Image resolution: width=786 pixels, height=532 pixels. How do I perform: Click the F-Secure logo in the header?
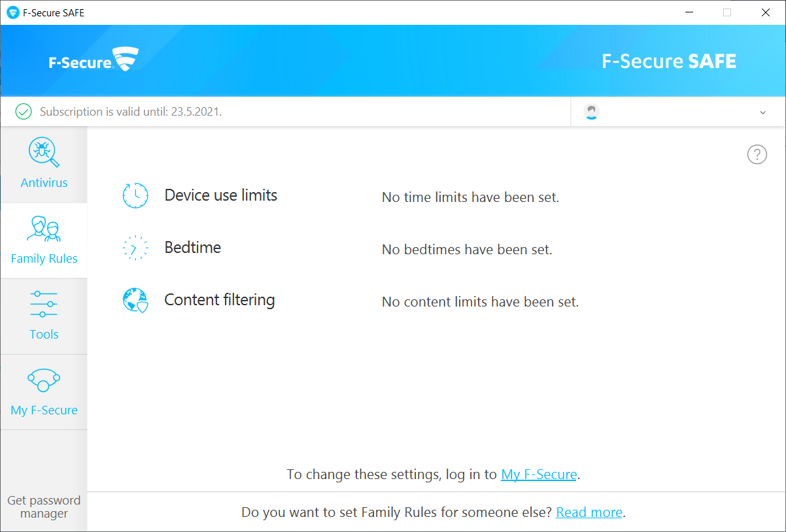pyautogui.click(x=93, y=59)
